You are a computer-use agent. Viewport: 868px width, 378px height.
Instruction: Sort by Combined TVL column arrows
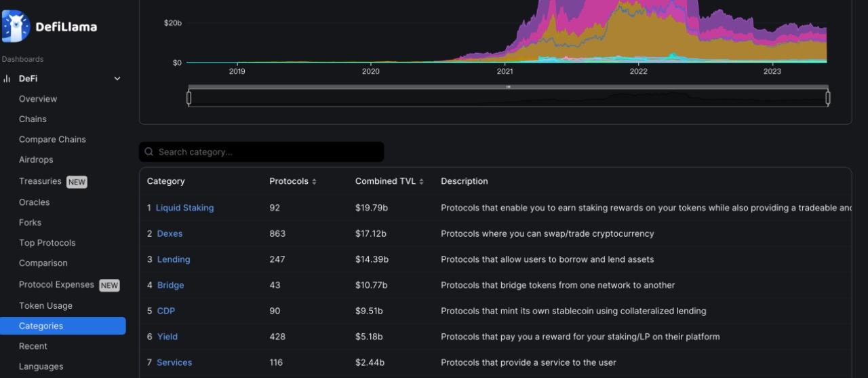pyautogui.click(x=421, y=182)
